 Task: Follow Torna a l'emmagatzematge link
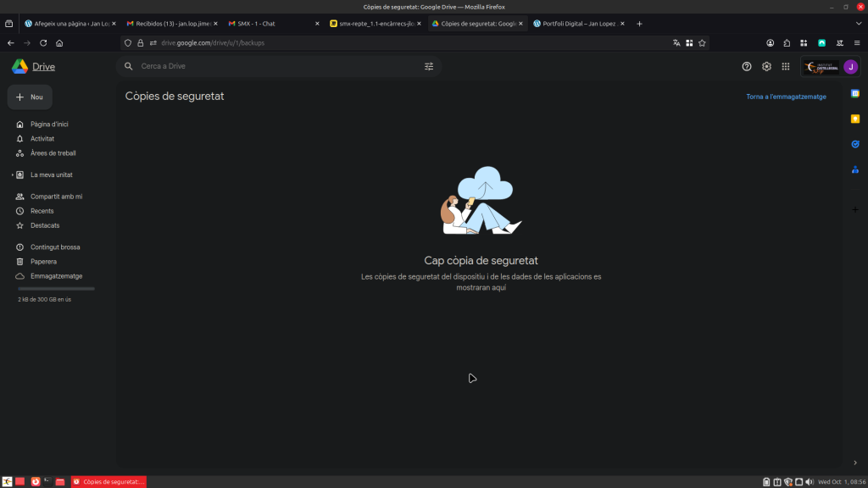click(786, 97)
